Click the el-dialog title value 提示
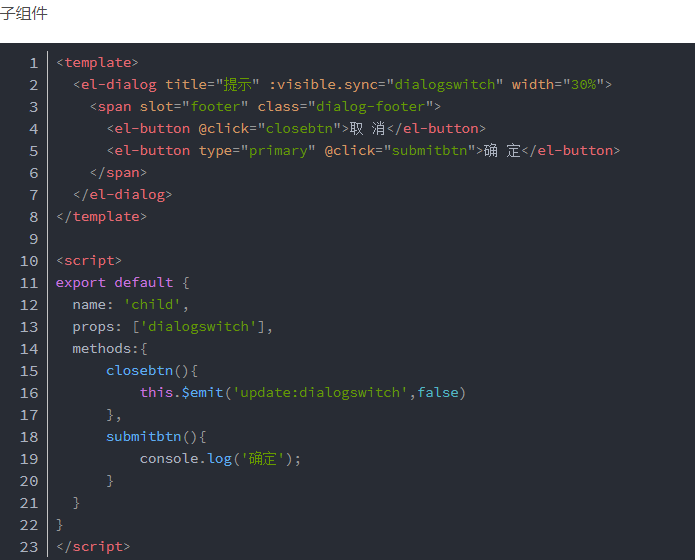The image size is (695, 560). 237,84
